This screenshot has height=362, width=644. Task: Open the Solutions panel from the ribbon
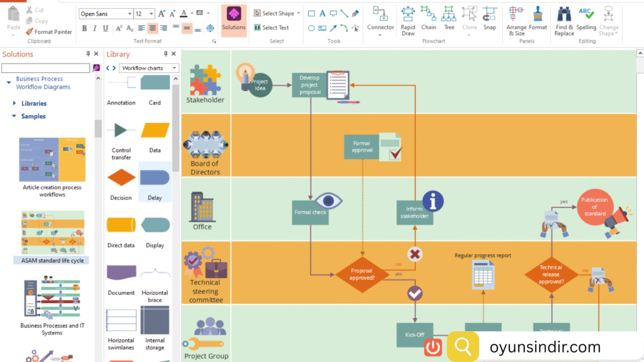point(233,19)
